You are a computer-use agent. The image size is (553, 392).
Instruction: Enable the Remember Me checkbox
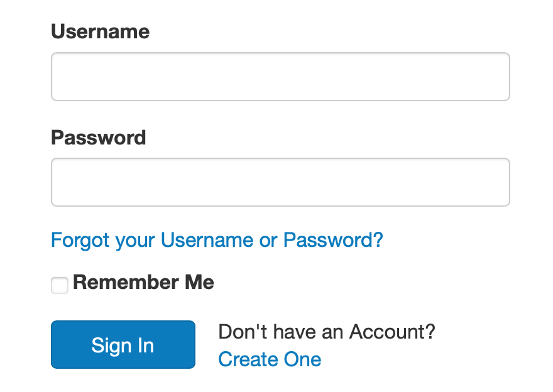[60, 285]
